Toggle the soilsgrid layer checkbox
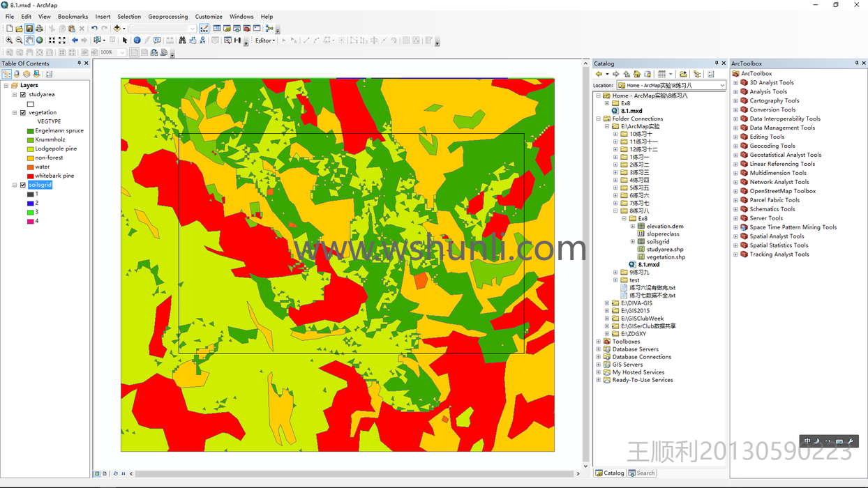The height and width of the screenshot is (488, 868). click(23, 185)
